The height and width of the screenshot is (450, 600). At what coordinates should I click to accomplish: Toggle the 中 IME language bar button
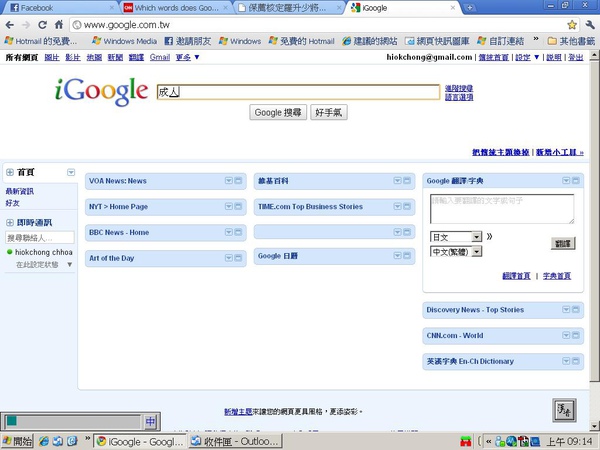point(150,422)
